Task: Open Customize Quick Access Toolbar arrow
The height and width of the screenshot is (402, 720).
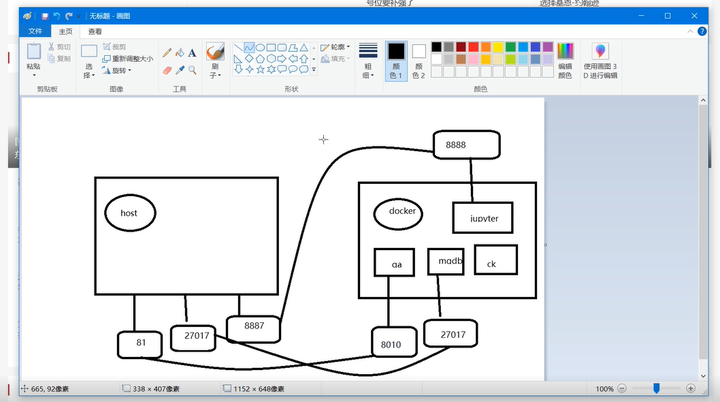Action: [x=79, y=17]
